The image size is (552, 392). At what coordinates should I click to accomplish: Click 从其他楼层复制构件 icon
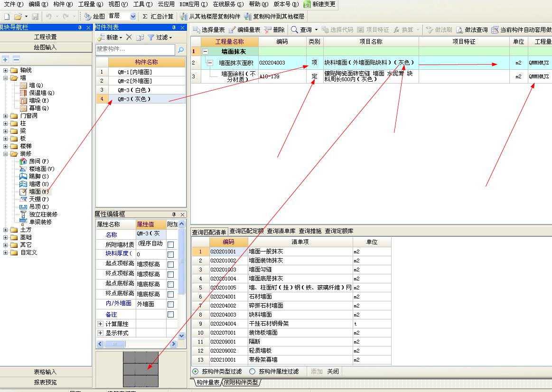pyautogui.click(x=183, y=17)
